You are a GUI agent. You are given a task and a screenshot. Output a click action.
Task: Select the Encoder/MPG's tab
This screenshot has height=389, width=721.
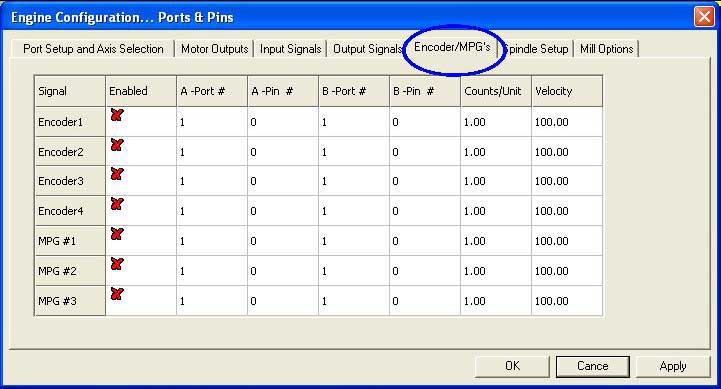click(452, 47)
